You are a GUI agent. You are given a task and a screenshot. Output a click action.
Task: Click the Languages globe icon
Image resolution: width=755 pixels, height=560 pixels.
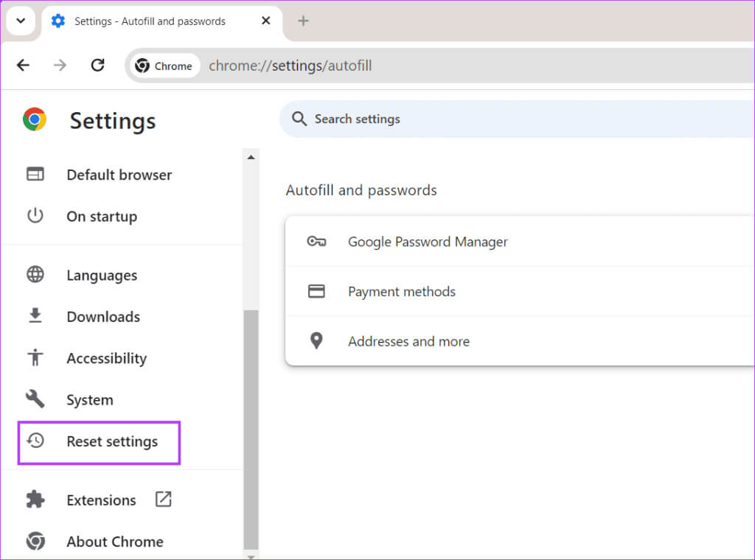click(x=35, y=274)
